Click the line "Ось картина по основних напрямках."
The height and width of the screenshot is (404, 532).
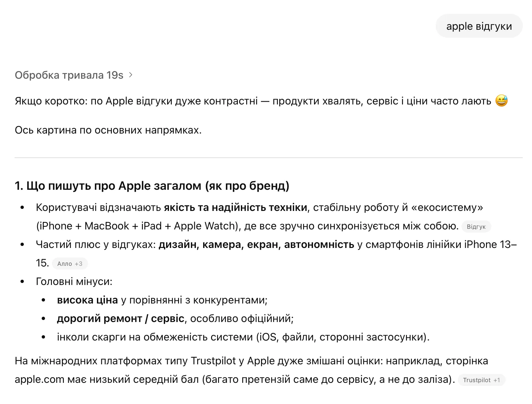point(108,130)
